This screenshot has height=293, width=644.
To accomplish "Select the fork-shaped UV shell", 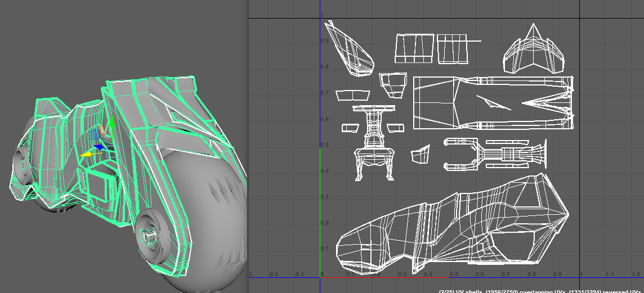I will [x=495, y=154].
